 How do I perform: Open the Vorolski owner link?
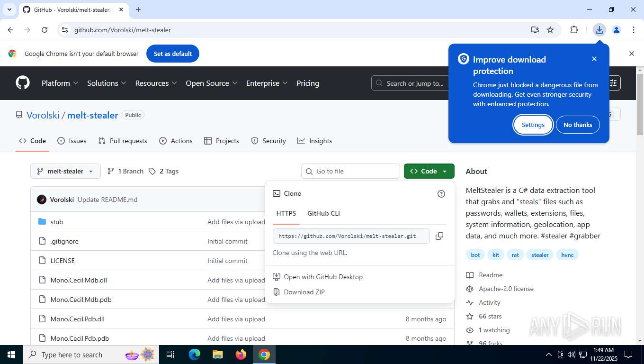tap(43, 115)
